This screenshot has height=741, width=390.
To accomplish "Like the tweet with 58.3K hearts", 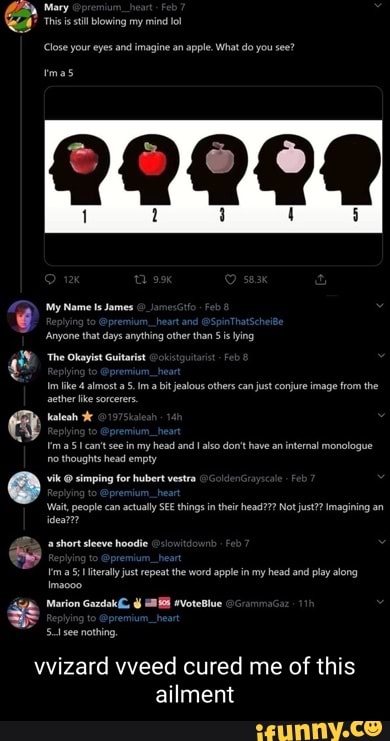I will coord(231,280).
